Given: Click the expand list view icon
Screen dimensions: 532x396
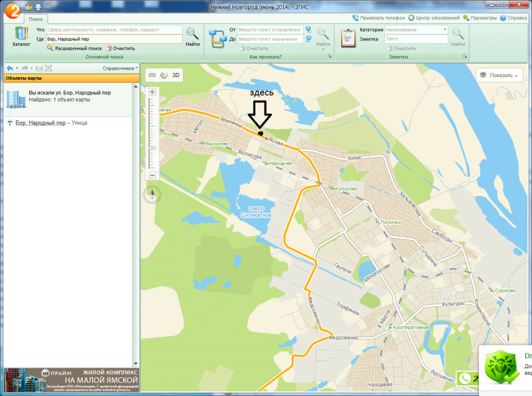Looking at the screenshot, I should [48, 68].
